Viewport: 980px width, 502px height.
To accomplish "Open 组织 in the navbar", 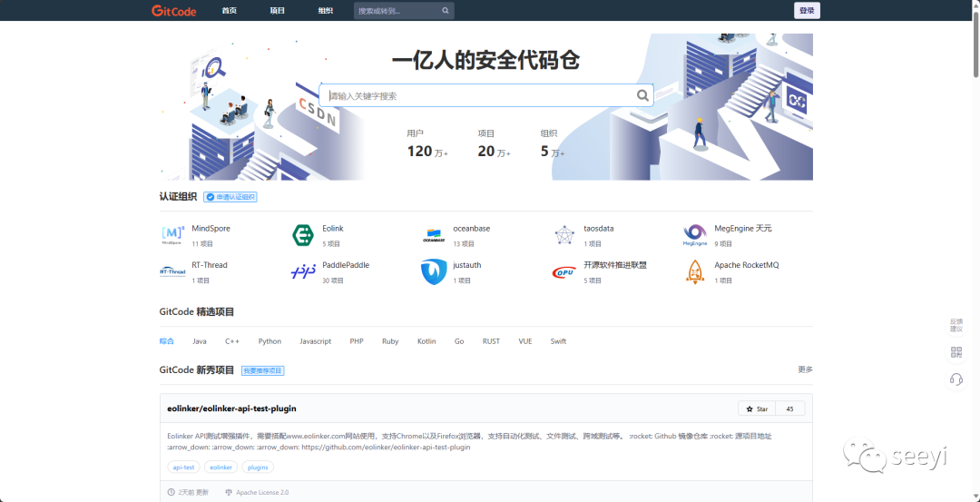I will [x=326, y=11].
